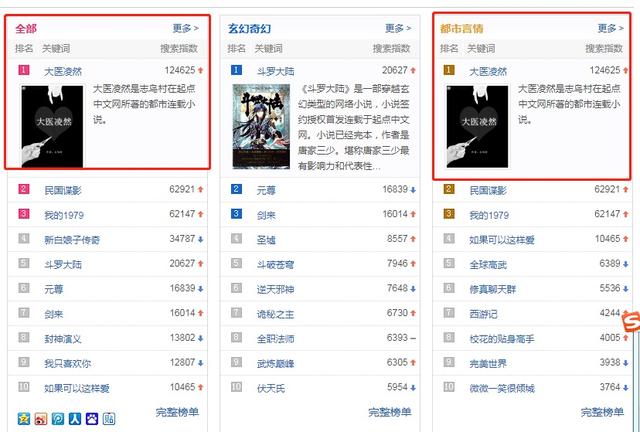
Task: Share to Tencent Weibo icon
Action: [58, 419]
